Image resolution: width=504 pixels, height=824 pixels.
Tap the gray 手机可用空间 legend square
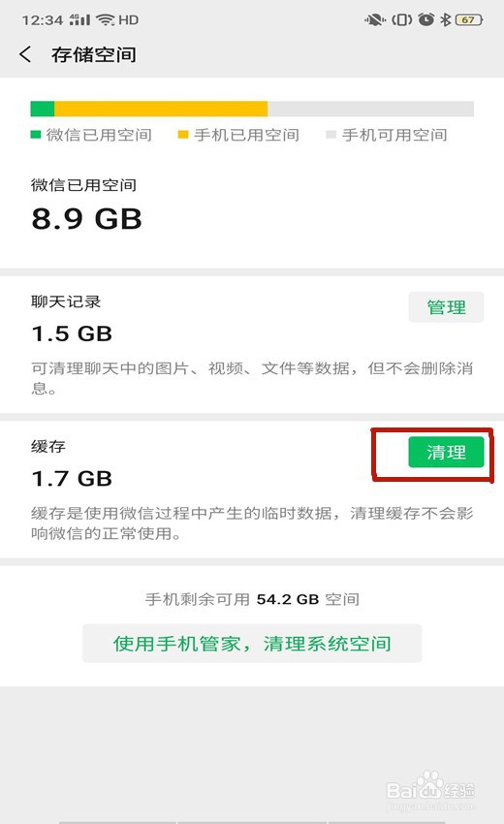pyautogui.click(x=331, y=135)
